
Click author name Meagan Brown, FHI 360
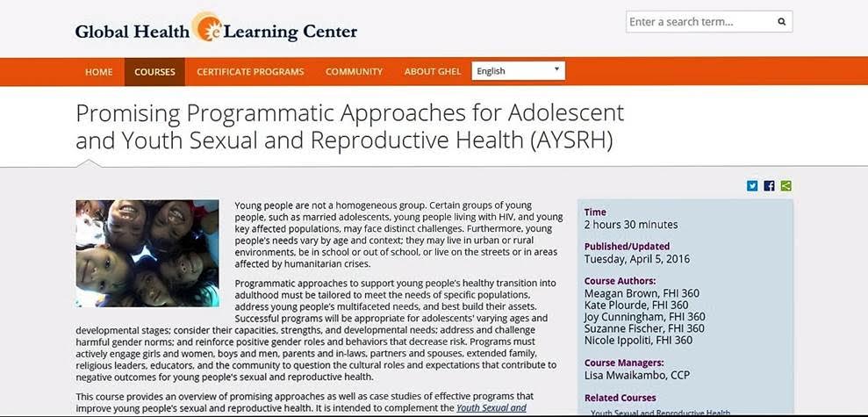pos(642,293)
